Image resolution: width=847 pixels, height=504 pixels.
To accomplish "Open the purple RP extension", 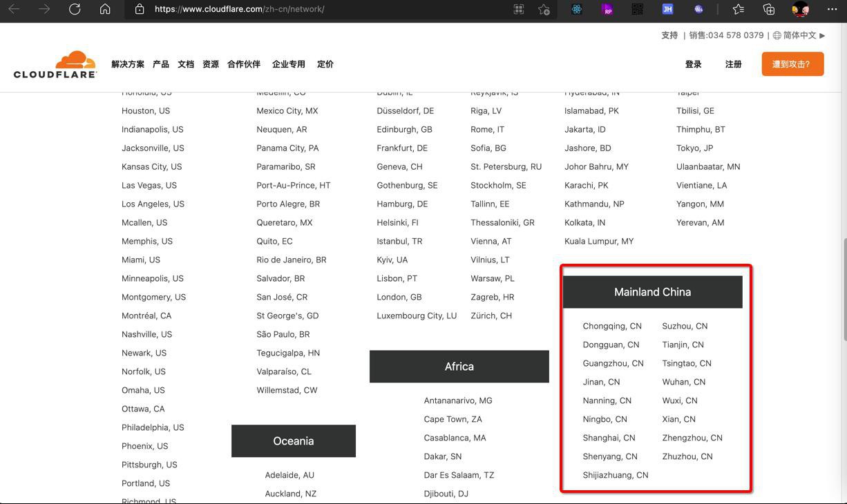I will pyautogui.click(x=607, y=9).
